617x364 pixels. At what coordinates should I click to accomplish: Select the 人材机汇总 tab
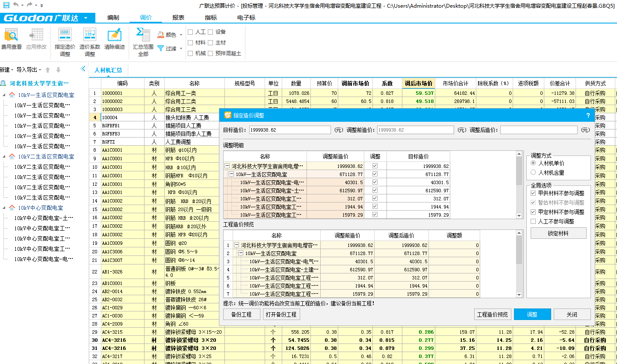point(108,70)
